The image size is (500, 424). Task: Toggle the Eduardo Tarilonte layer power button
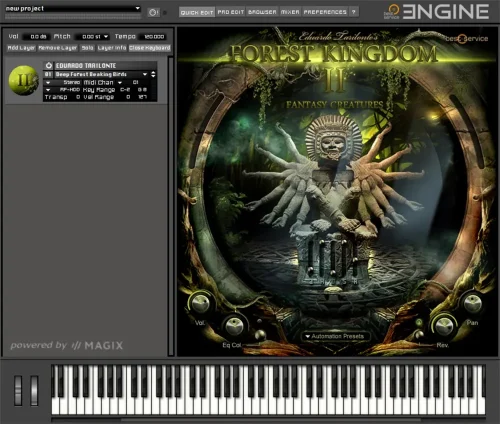(49, 66)
